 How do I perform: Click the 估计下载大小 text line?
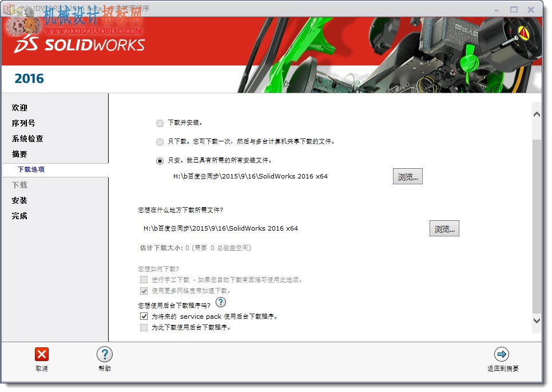pos(196,248)
